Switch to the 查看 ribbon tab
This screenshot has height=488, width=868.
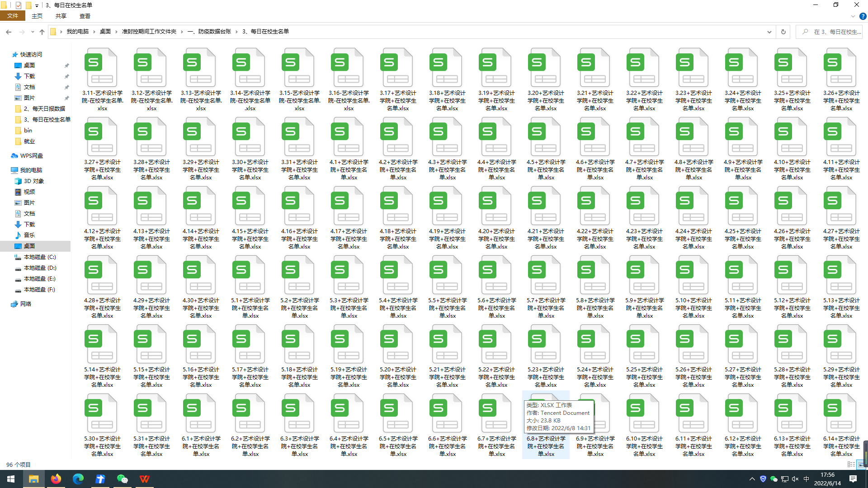click(x=85, y=16)
